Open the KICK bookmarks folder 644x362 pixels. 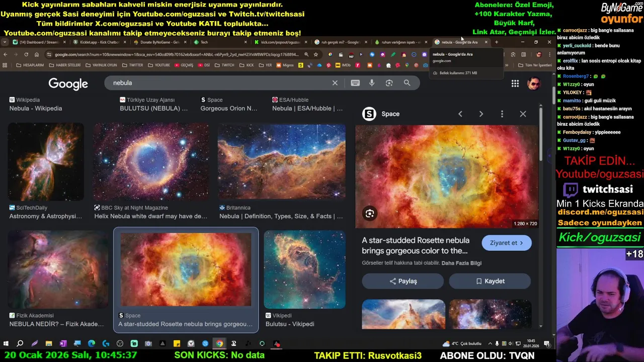coord(247,65)
